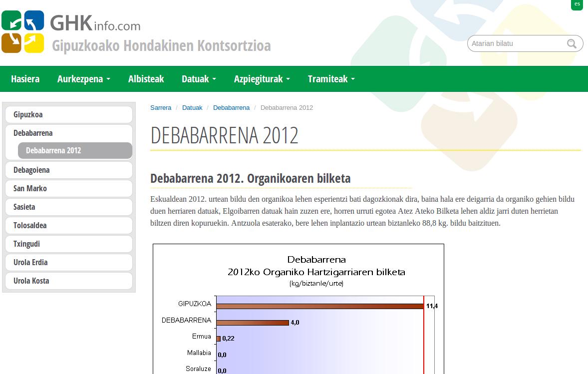The width and height of the screenshot is (588, 374).
Task: Open the Azpiegiturak dropdown menu
Action: (262, 79)
